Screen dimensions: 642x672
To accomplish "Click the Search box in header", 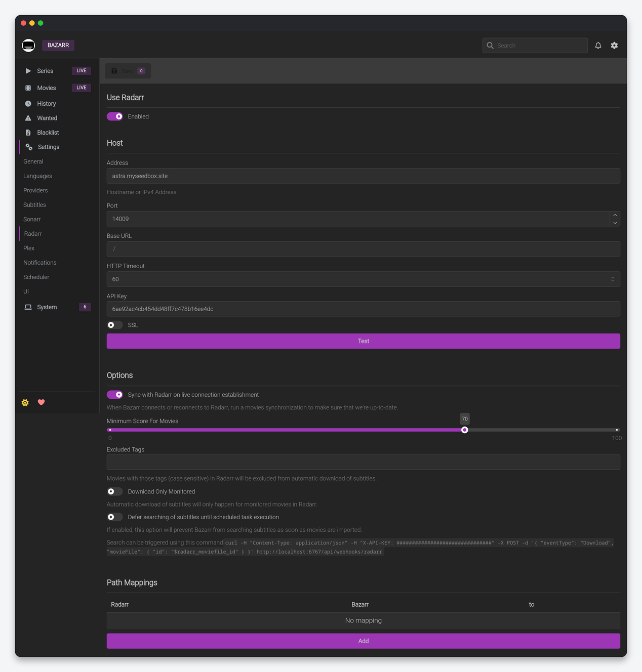I will [x=535, y=46].
